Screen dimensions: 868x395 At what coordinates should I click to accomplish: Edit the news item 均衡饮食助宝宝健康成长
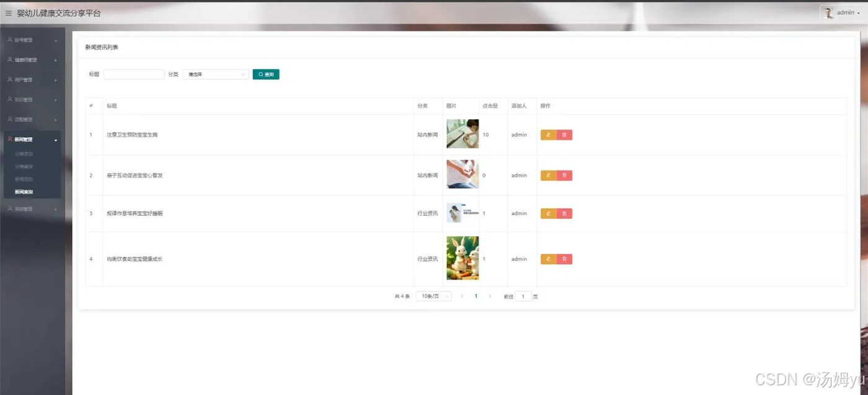click(549, 259)
